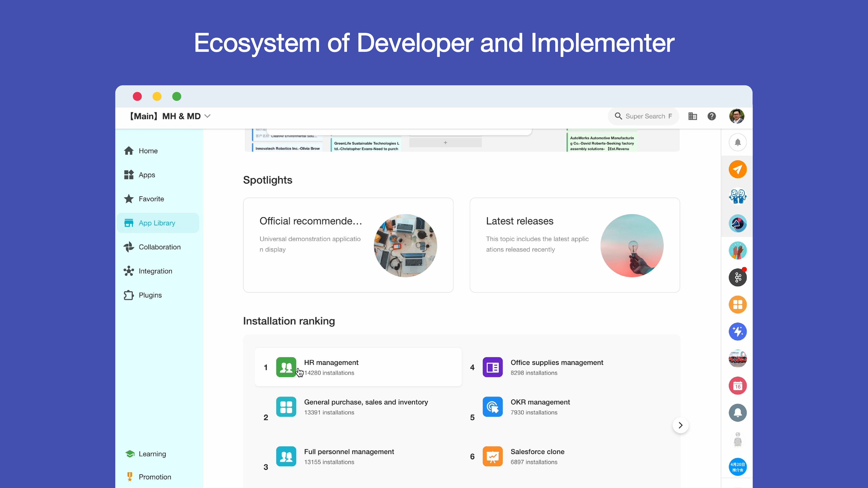Screen dimensions: 868x488
Task: Click the help question mark icon
Action: coord(711,116)
